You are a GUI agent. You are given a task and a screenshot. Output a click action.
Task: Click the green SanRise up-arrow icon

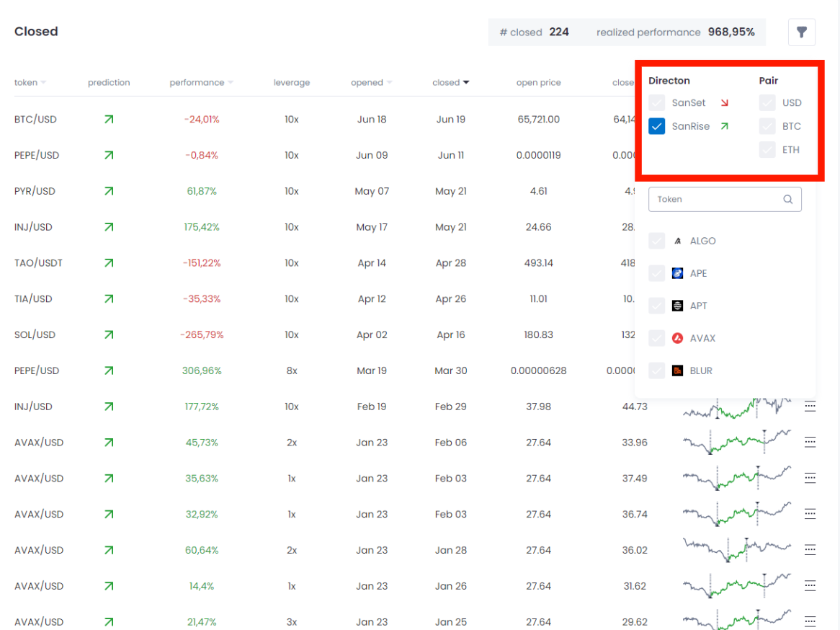pos(725,127)
